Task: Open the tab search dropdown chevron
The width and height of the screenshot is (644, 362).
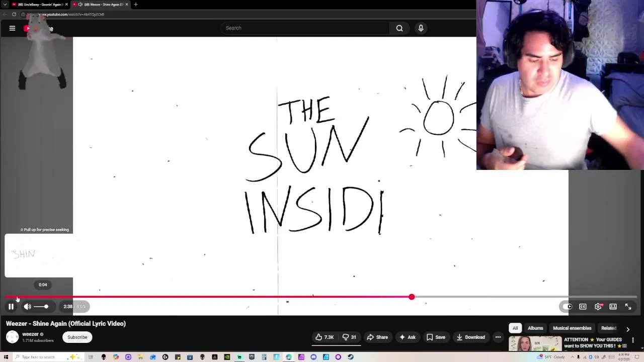Action: [5, 5]
